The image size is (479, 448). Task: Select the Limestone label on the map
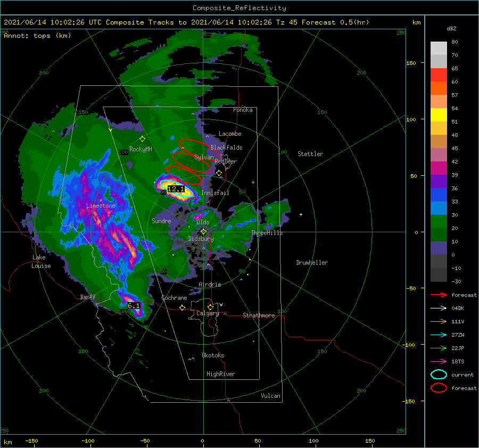pyautogui.click(x=101, y=206)
